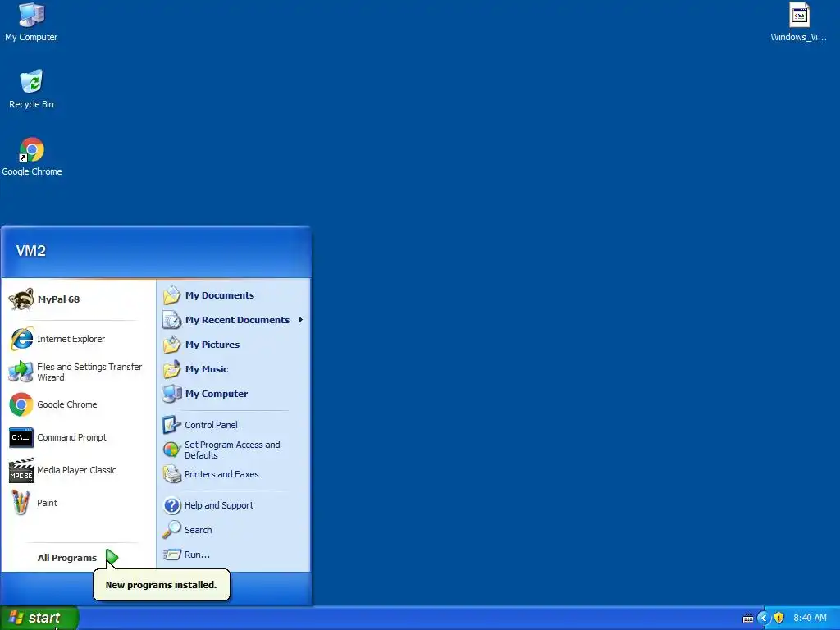Click the Help and Support question-mark icon
Viewport: 840px width, 630px height.
coord(172,505)
